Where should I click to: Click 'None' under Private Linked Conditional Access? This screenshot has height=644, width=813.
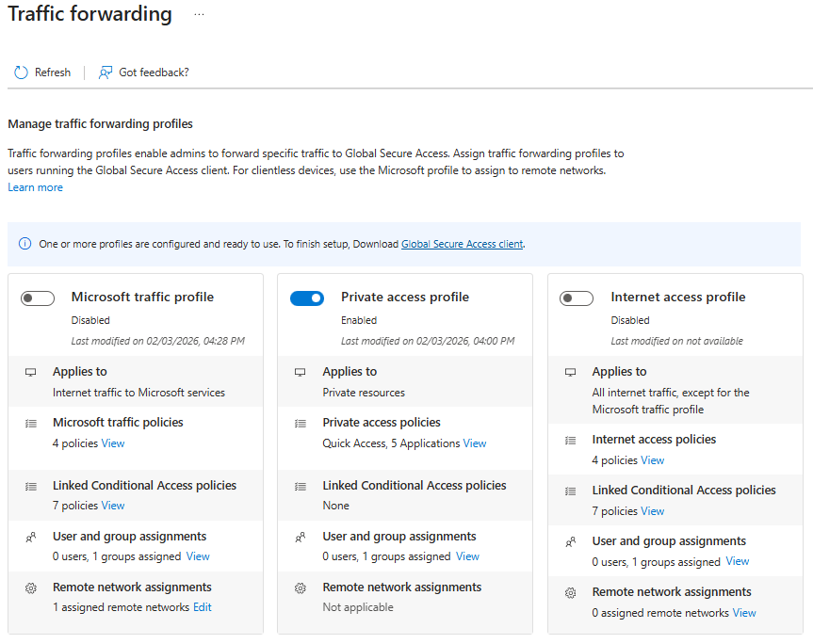[336, 506]
